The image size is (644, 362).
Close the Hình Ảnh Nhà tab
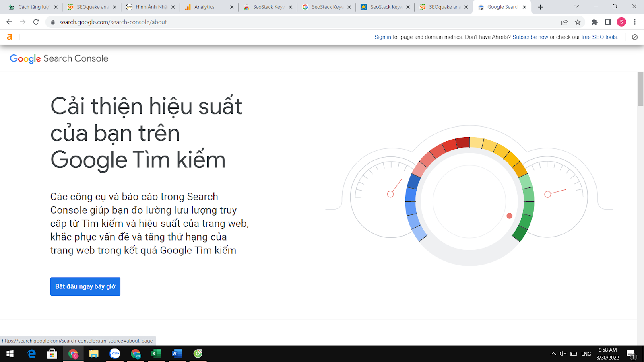173,7
